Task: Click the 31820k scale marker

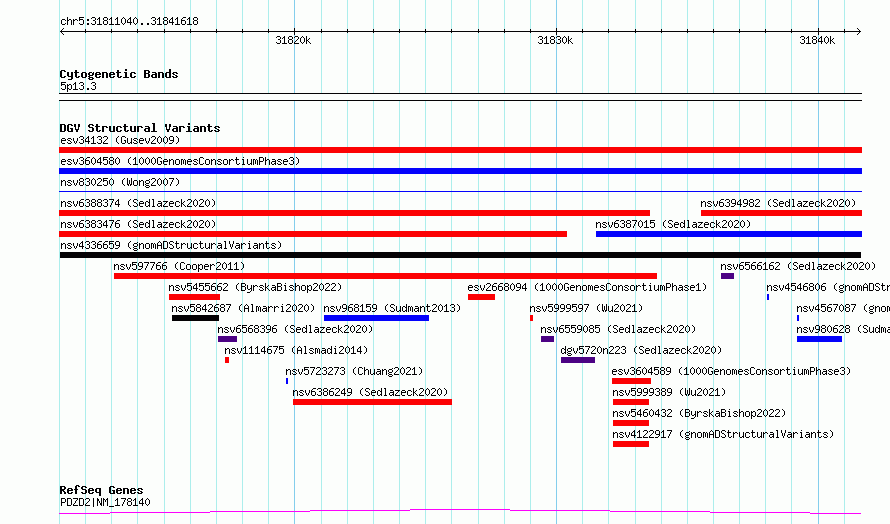Action: (x=293, y=40)
